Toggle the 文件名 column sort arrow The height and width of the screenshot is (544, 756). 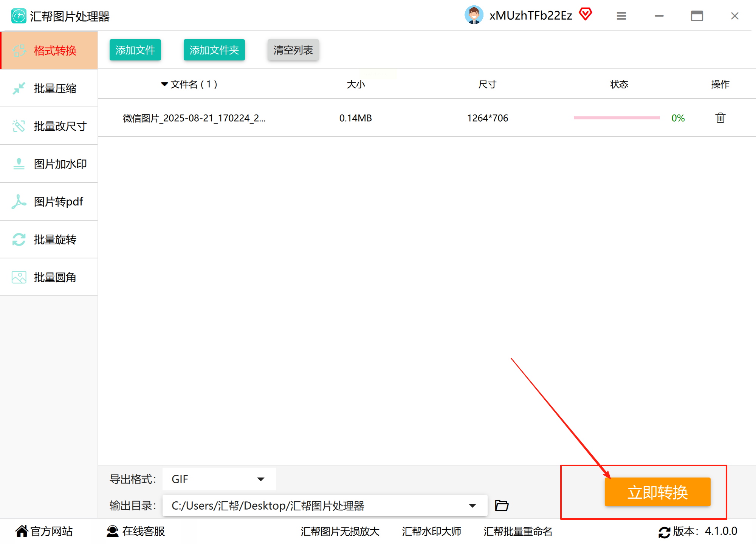(164, 84)
